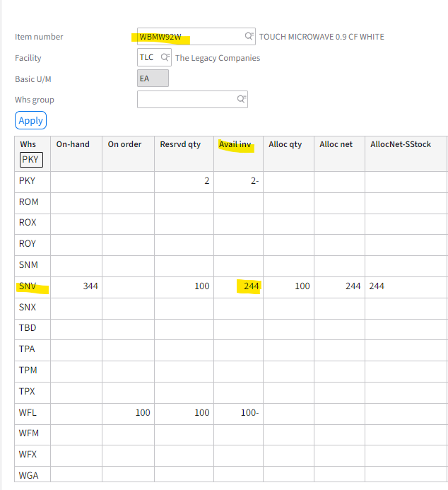This screenshot has height=490, width=448.
Task: Select the SNM warehouse row
Action: click(230, 267)
